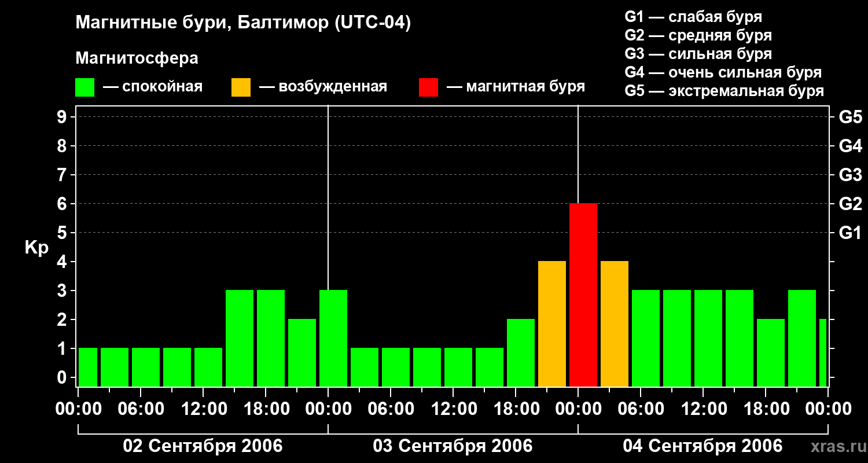This screenshot has width=868, height=463.
Task: Click the 'G4' tick label on the right axis
Action: point(851,146)
